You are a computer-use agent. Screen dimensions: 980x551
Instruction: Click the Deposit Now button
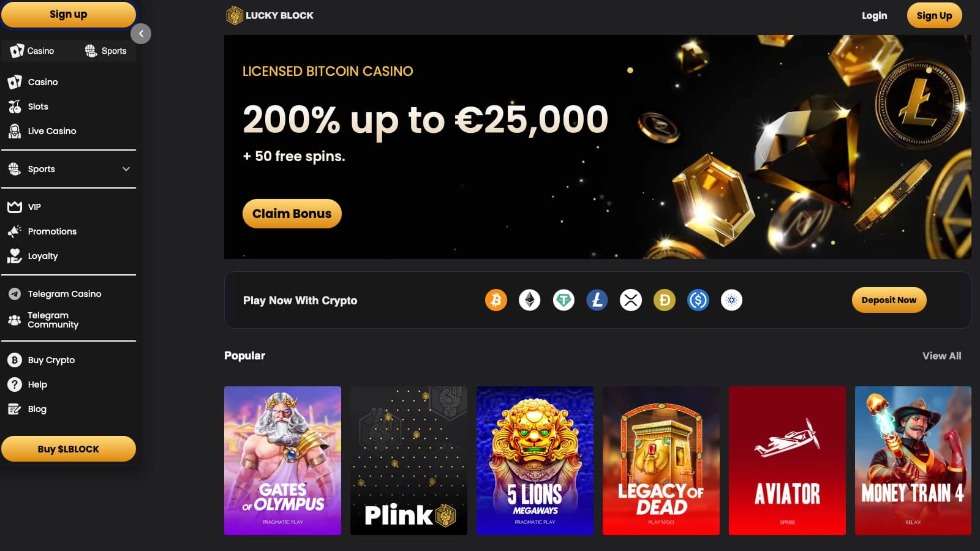[889, 300]
